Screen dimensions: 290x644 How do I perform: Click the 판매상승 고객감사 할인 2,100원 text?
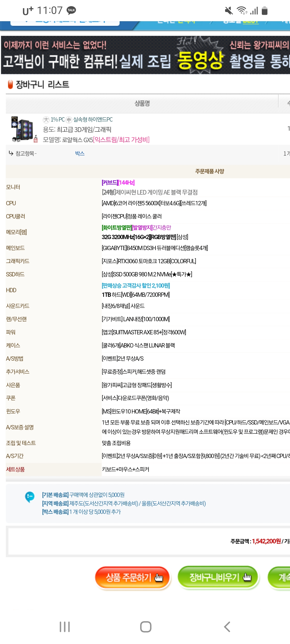tap(136, 286)
